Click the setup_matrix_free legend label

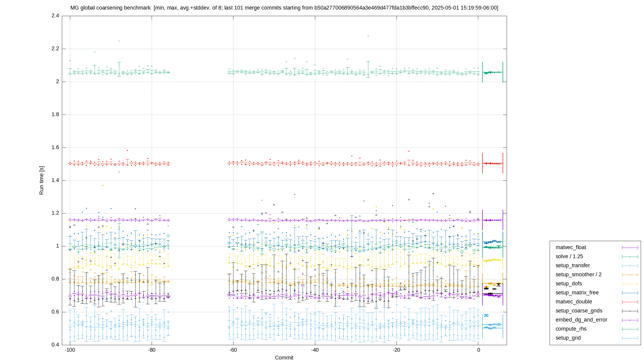[x=577, y=293]
